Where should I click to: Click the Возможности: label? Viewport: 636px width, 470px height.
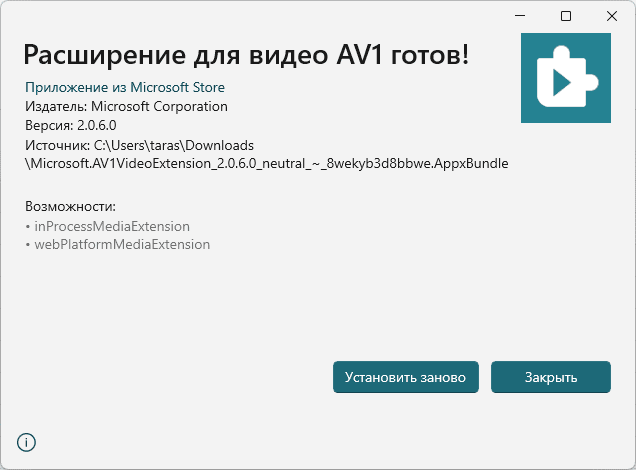(71, 206)
